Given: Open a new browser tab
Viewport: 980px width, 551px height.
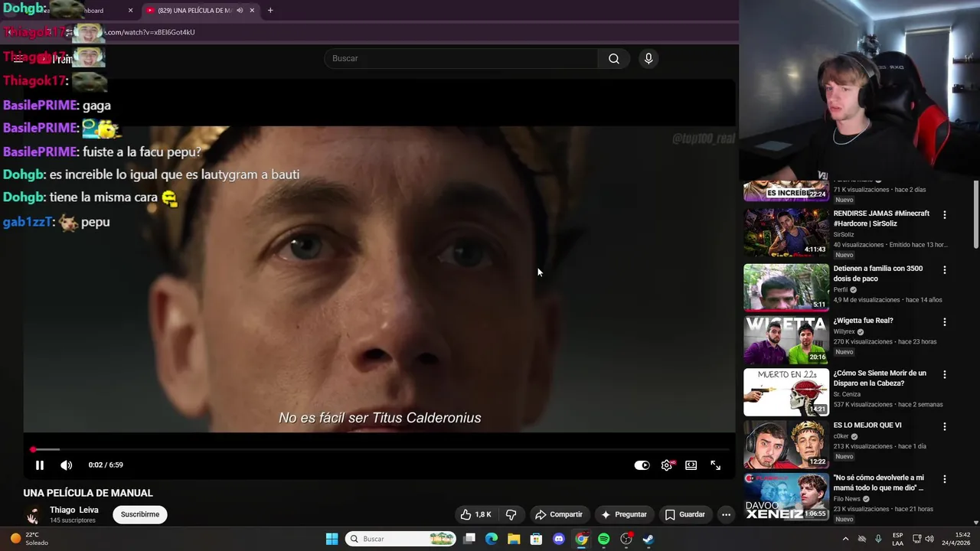Looking at the screenshot, I should (x=270, y=11).
